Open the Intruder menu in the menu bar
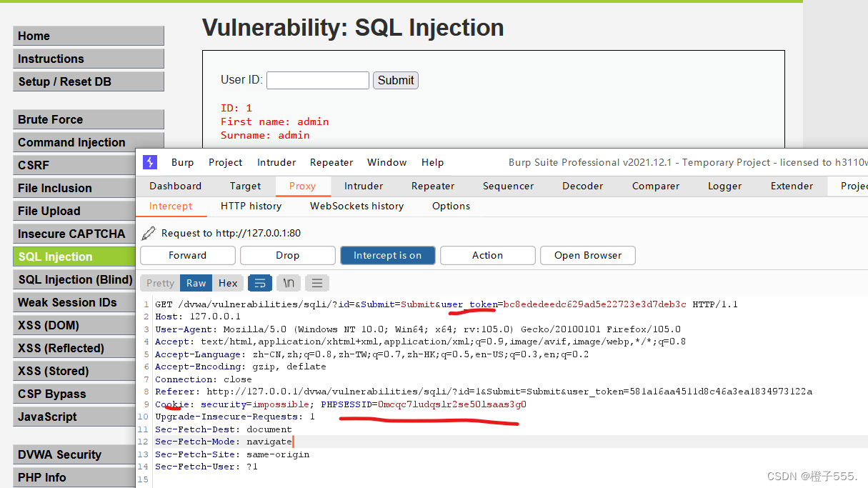Screen dimensions: 868x488 tap(276, 162)
